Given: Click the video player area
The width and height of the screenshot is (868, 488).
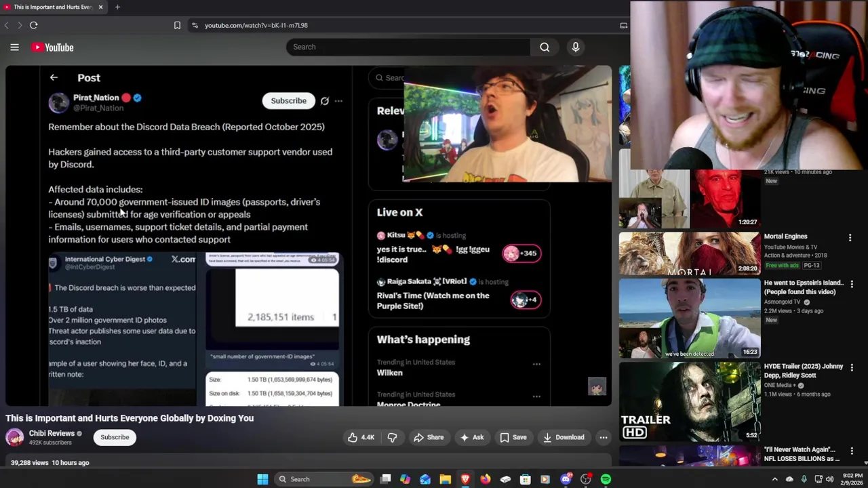Looking at the screenshot, I should 309,236.
